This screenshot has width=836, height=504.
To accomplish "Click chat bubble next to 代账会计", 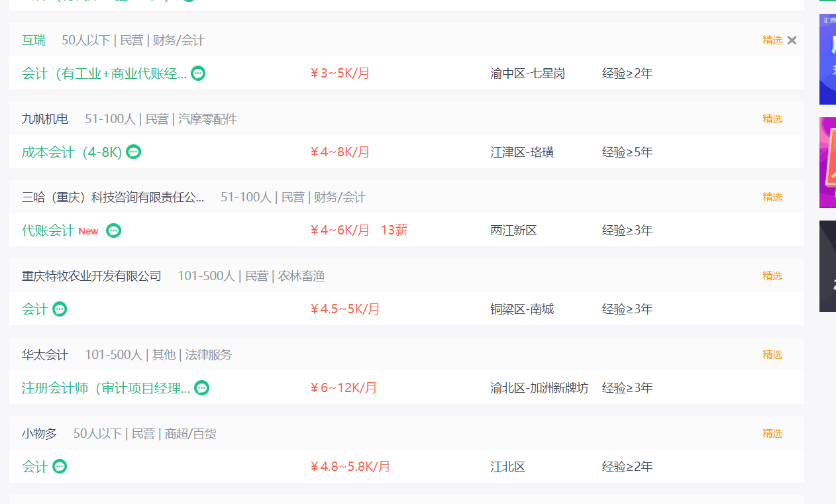I will coord(114,230).
